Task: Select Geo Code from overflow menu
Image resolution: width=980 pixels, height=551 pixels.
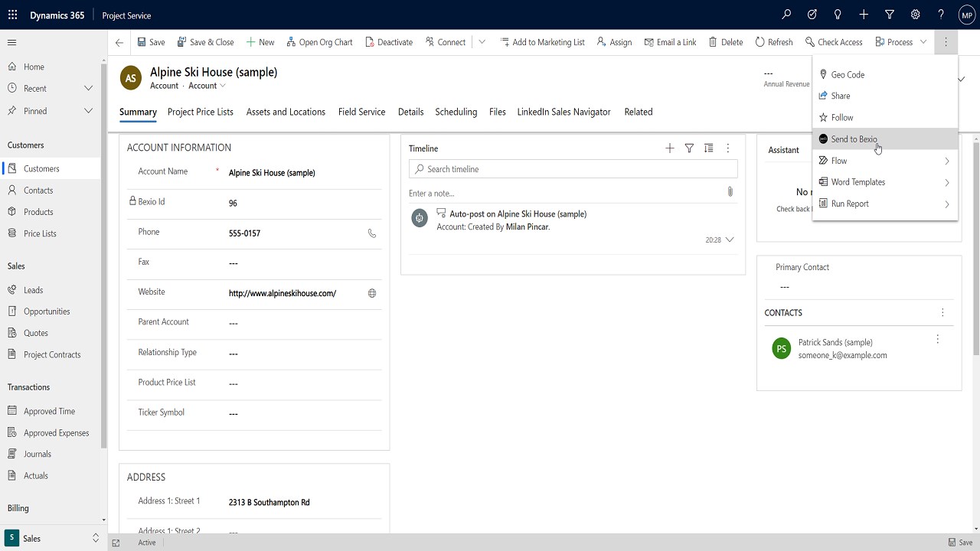Action: [x=885, y=74]
